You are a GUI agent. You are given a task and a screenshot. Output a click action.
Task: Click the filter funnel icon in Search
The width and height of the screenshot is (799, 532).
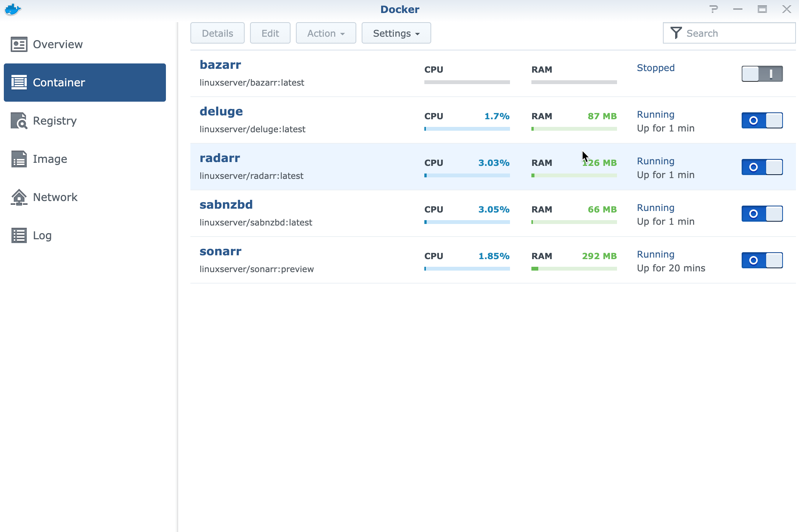[x=676, y=33]
